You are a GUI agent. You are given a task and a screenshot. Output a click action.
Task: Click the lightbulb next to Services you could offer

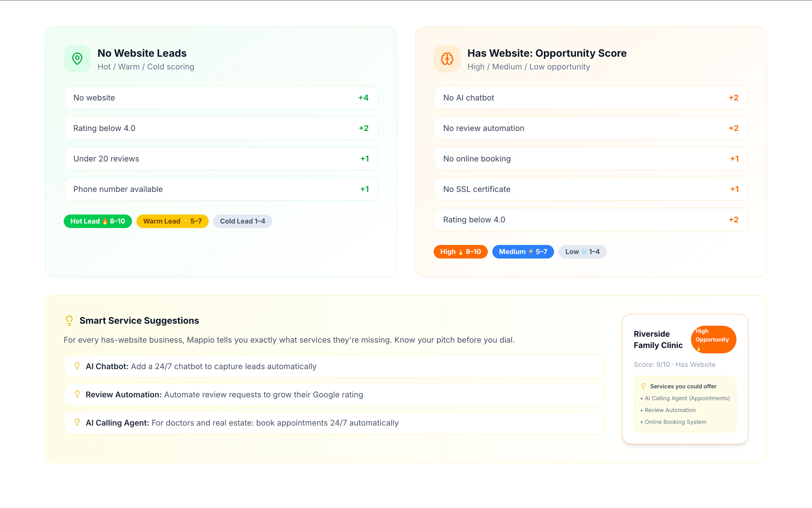coord(643,386)
